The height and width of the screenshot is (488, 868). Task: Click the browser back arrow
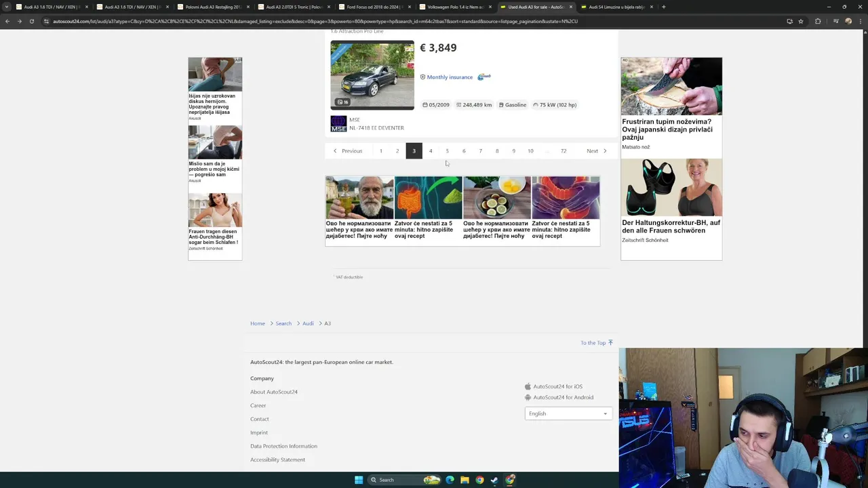click(x=7, y=21)
